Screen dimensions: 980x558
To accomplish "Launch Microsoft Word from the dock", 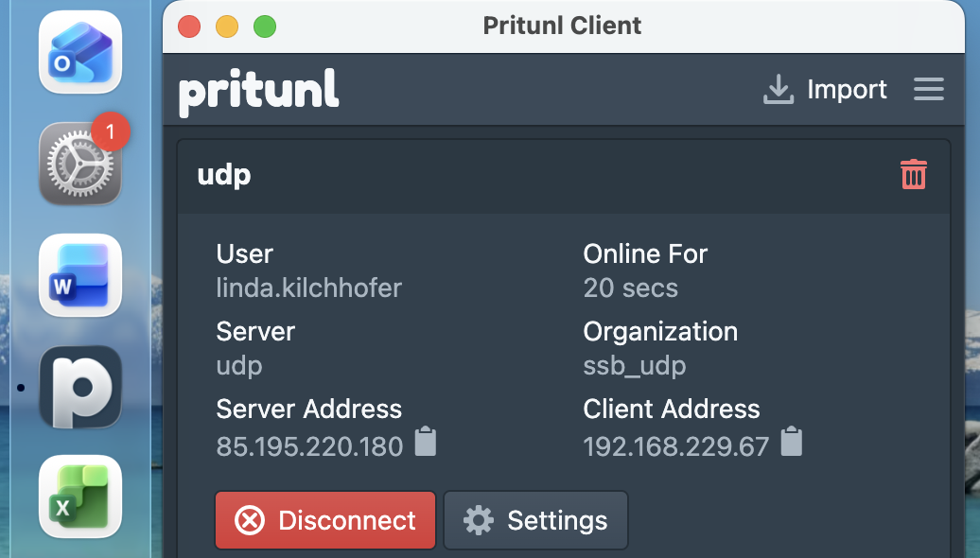I will point(80,275).
